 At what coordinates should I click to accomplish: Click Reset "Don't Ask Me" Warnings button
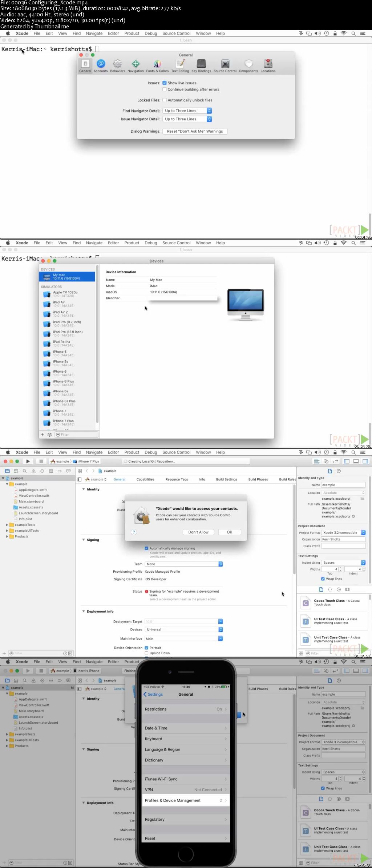(195, 131)
